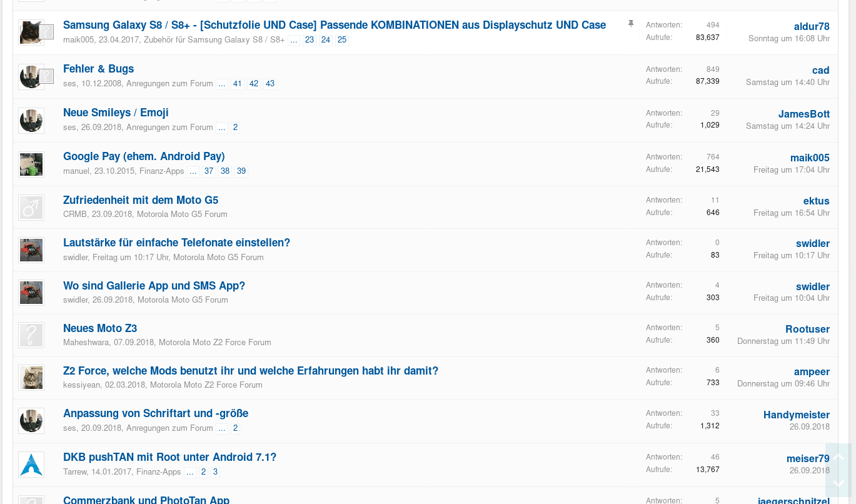Open the Neue Smileys / Emoji thread
The image size is (856, 504).
click(x=116, y=113)
